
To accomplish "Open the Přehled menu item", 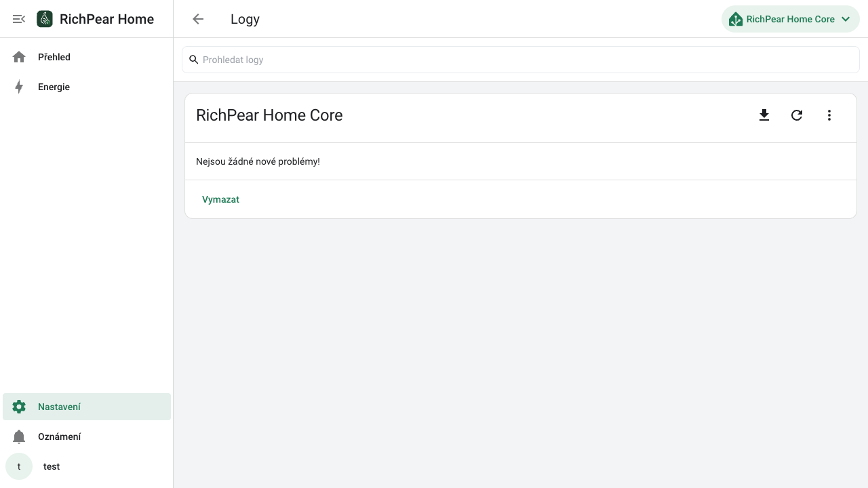I will (x=87, y=57).
